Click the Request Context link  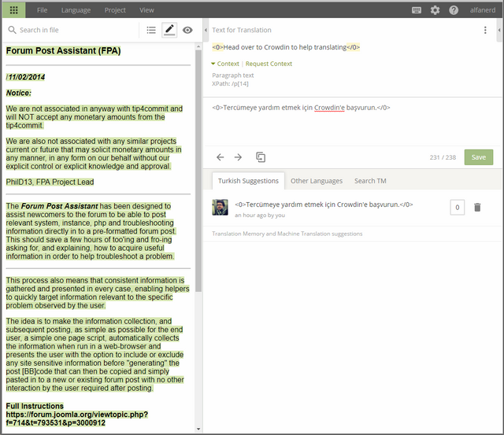[269, 64]
